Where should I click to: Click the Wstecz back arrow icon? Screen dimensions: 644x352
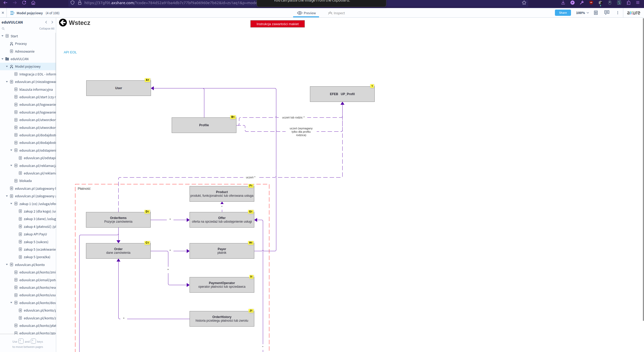tap(63, 23)
